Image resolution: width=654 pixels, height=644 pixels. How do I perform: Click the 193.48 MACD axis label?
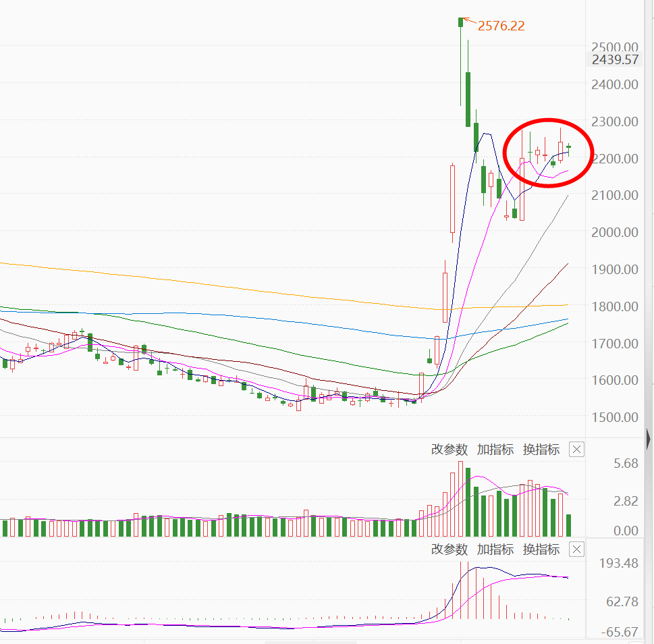coord(618,564)
